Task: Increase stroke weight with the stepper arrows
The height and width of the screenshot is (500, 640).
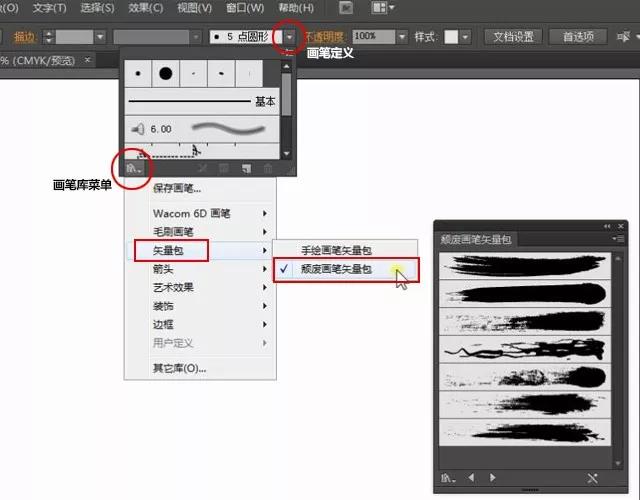Action: tap(49, 33)
